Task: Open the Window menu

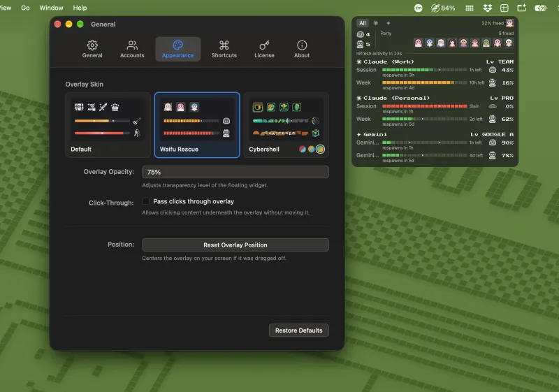Action: point(51,8)
